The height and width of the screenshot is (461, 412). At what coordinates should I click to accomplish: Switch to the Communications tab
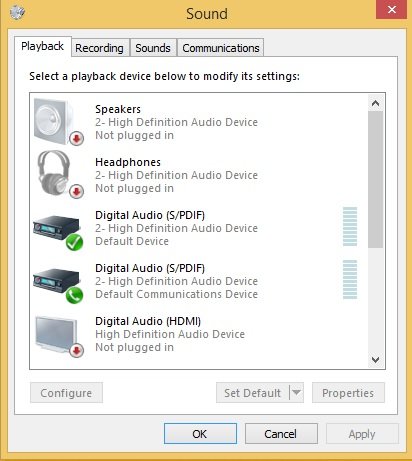tap(221, 48)
